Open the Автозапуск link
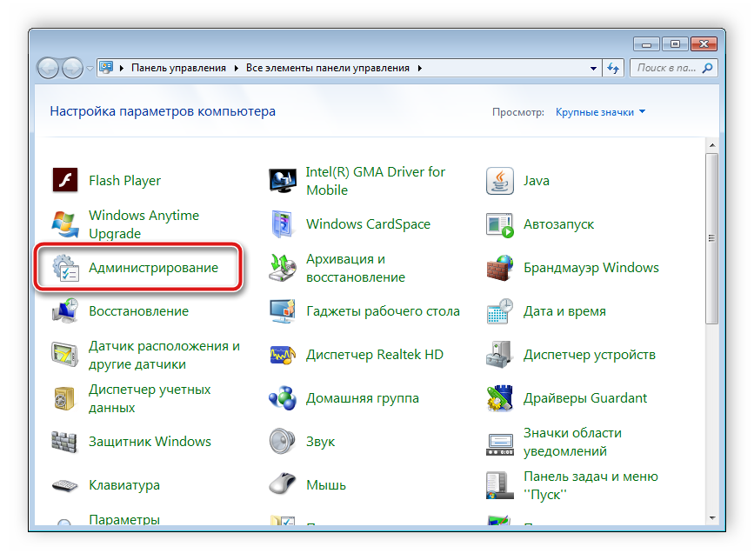 click(x=558, y=224)
